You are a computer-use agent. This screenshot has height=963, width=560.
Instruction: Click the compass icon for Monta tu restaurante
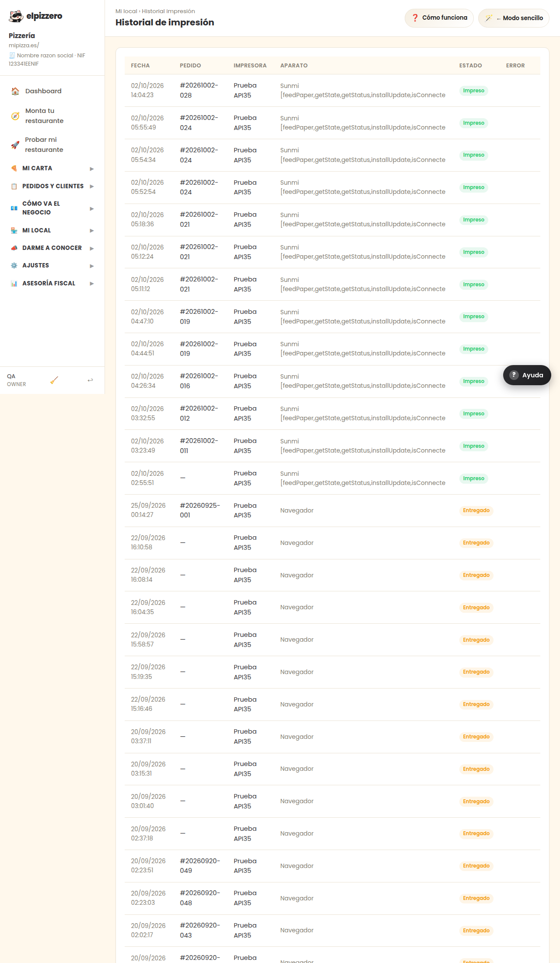click(15, 116)
